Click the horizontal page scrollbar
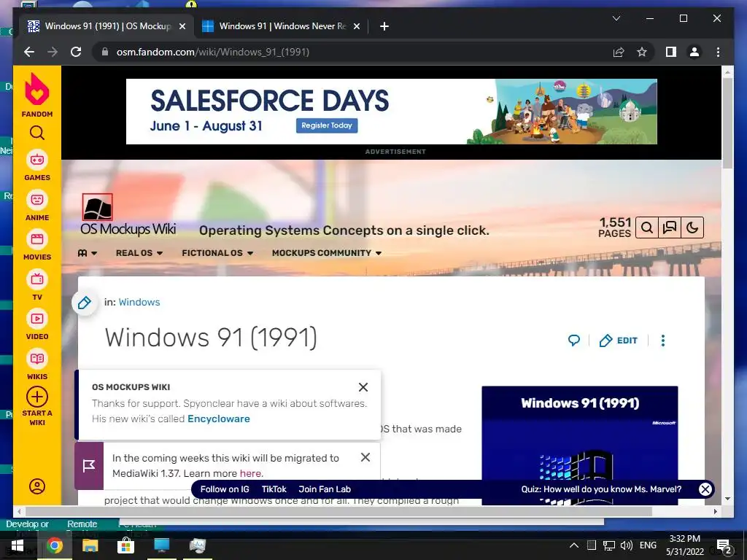The image size is (747, 560). (338, 511)
